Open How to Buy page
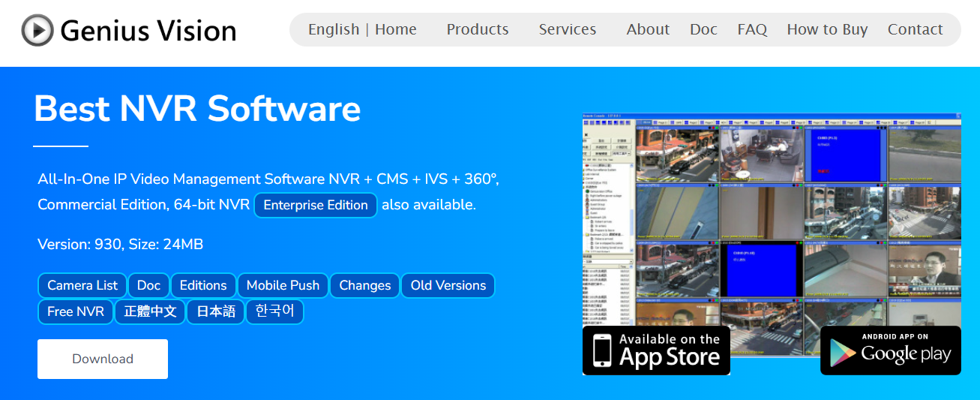Viewport: 980px width, 400px height. coord(827,29)
